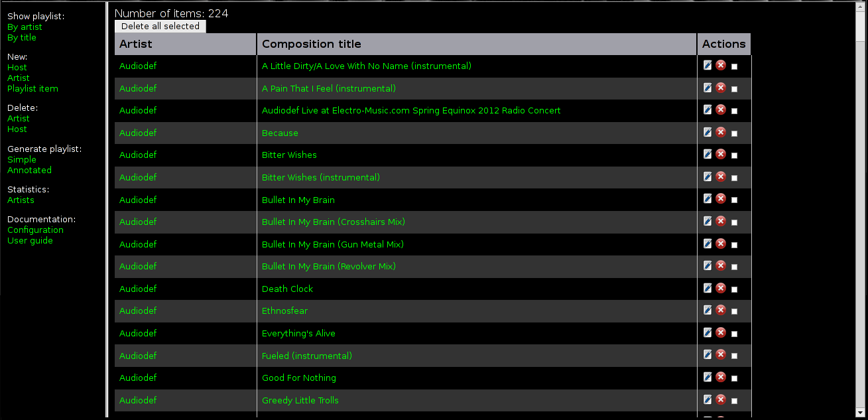Screen dimensions: 868x420
Task: Delete the Ethnosfear entry using its red X icon
Action: [721, 310]
